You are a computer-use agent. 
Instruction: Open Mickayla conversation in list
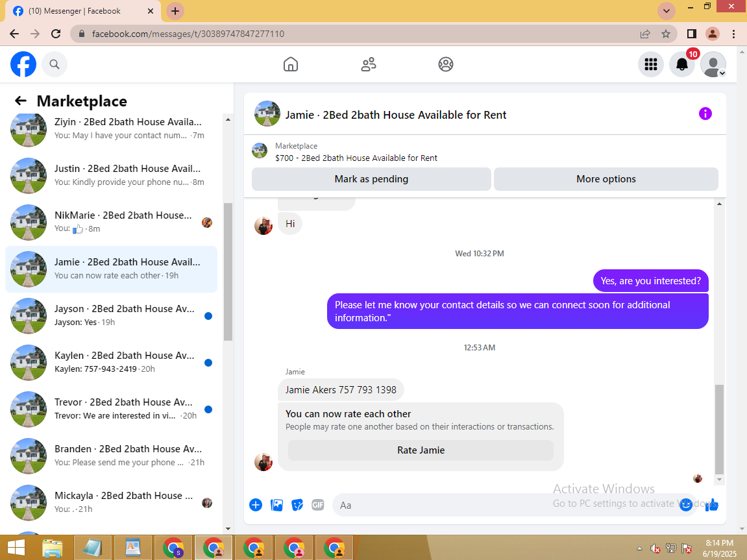112,502
